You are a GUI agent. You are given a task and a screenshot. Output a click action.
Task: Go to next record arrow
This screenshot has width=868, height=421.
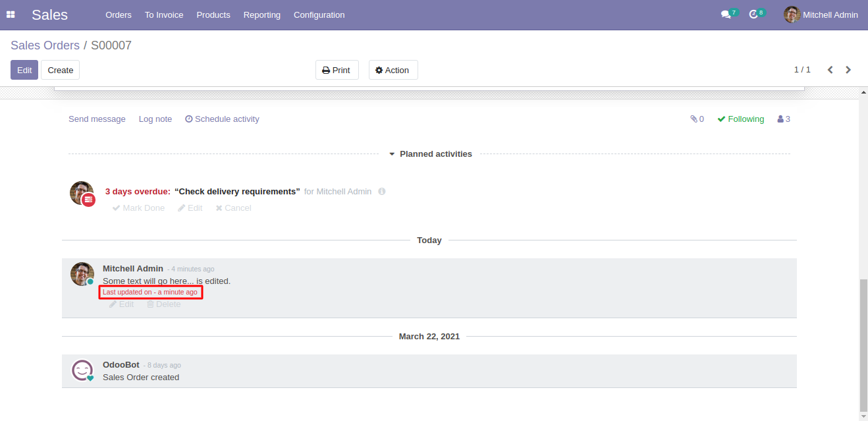click(848, 70)
